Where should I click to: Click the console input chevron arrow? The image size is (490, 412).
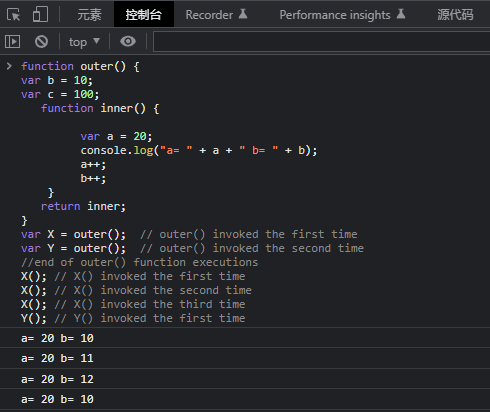click(x=9, y=66)
